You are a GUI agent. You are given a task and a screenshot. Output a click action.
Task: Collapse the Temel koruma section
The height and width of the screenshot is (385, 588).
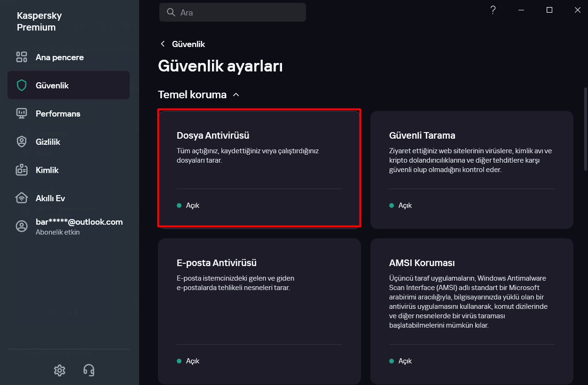pos(236,95)
